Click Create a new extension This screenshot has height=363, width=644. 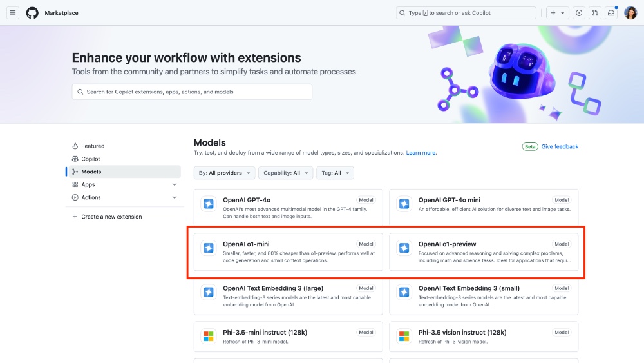pos(111,217)
